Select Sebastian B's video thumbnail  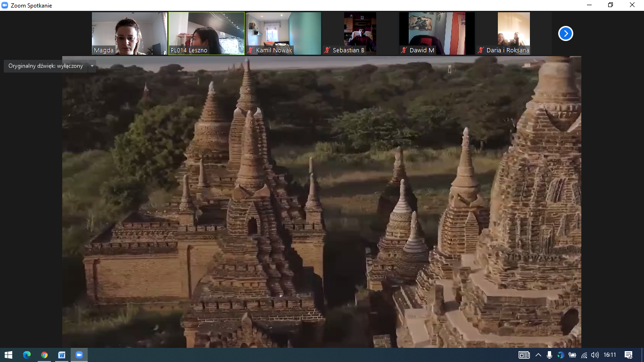(x=360, y=33)
